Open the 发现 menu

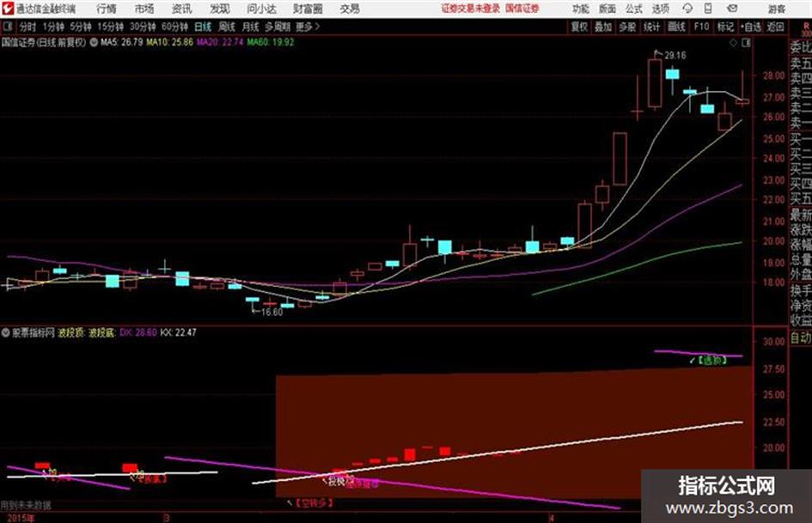tap(219, 9)
